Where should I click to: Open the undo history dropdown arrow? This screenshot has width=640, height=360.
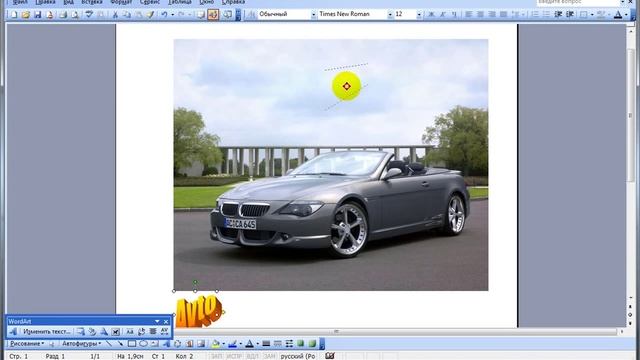(173, 15)
